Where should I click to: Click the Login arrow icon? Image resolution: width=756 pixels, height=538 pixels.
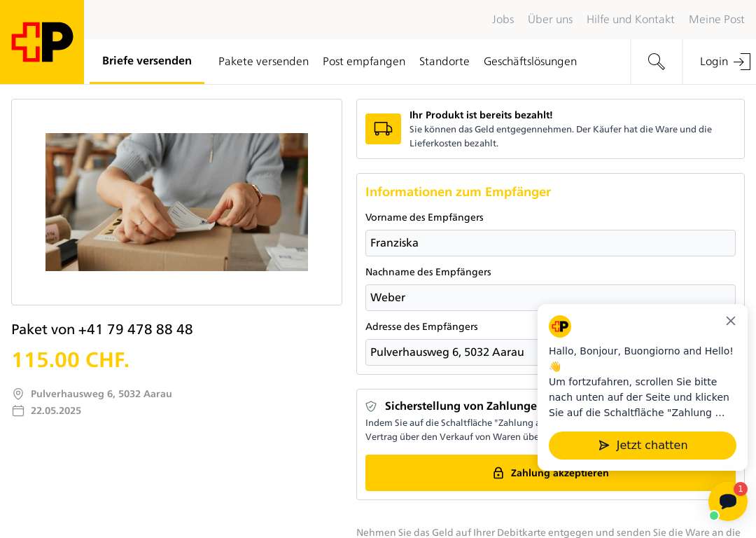(x=741, y=62)
